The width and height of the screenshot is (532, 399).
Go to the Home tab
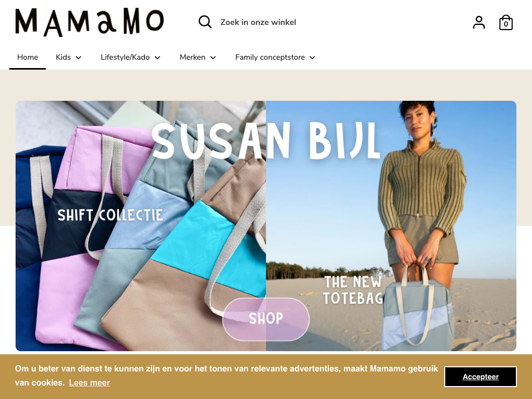coord(28,57)
